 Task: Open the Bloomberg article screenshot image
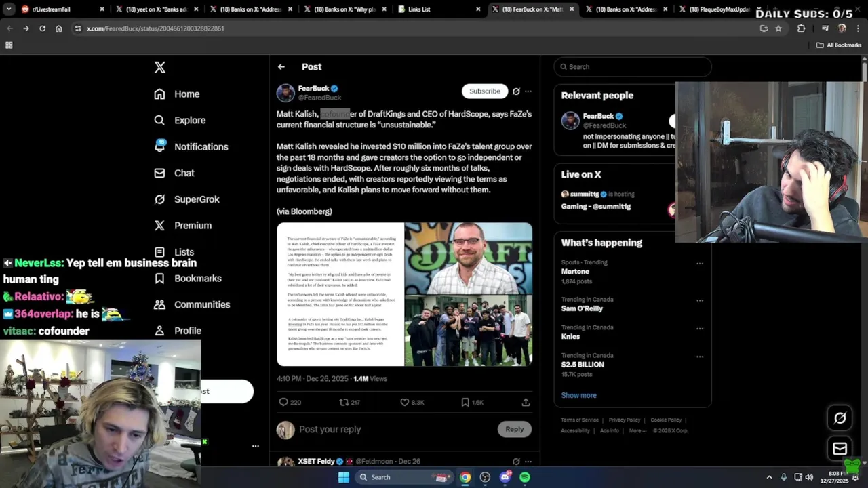click(x=340, y=294)
